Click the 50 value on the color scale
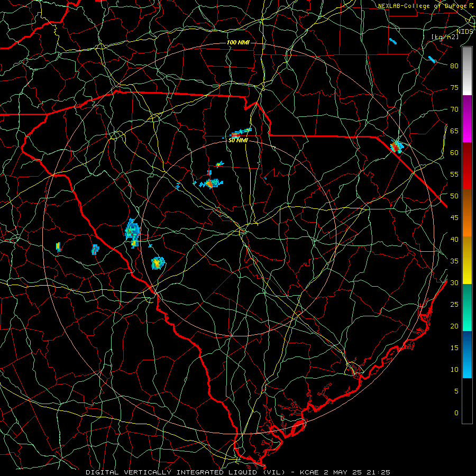 454,196
